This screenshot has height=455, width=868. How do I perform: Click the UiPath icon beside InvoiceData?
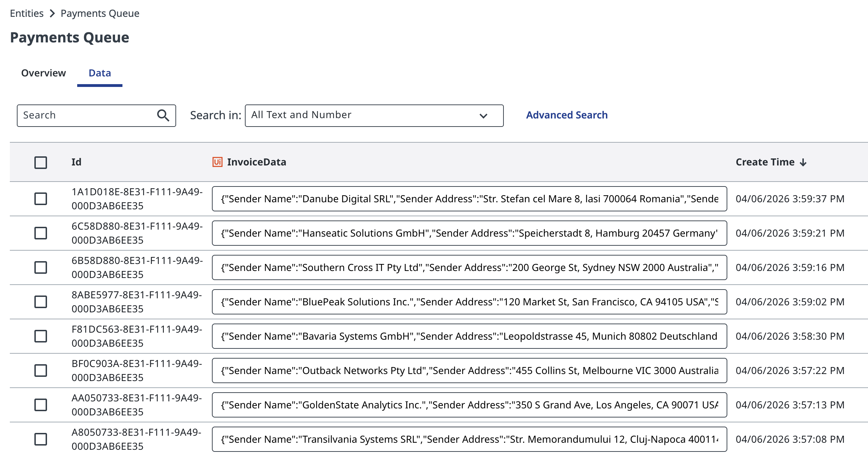(218, 162)
